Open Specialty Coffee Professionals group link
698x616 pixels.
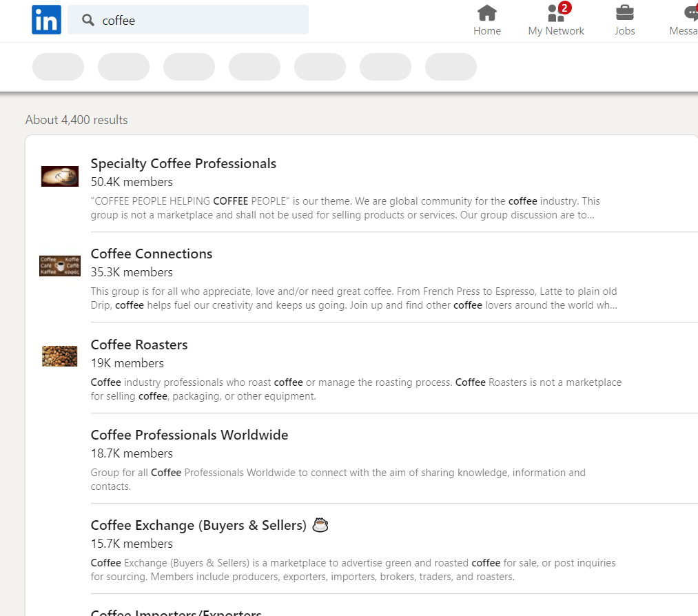click(x=183, y=163)
